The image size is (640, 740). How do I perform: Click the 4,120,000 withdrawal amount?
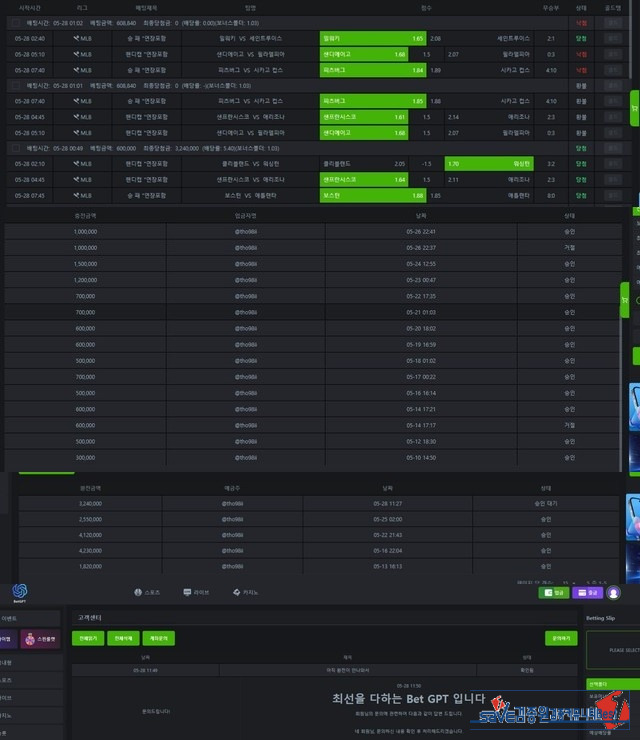click(90, 535)
